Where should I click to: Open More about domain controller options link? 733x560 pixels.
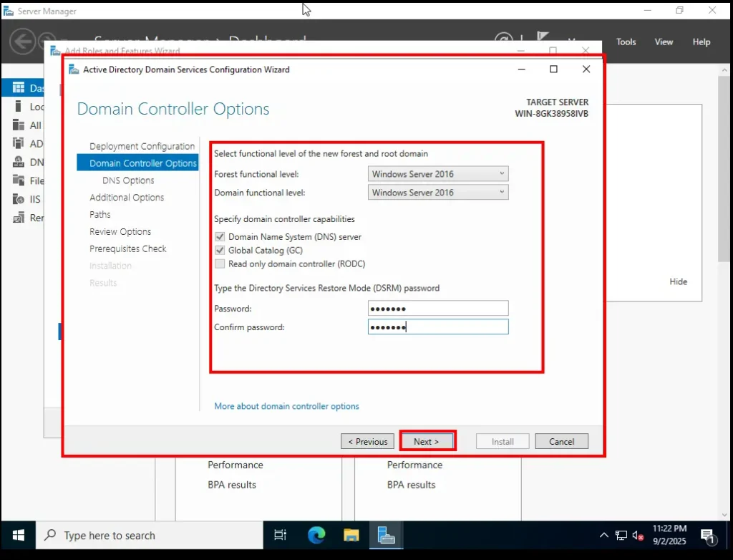[286, 406]
